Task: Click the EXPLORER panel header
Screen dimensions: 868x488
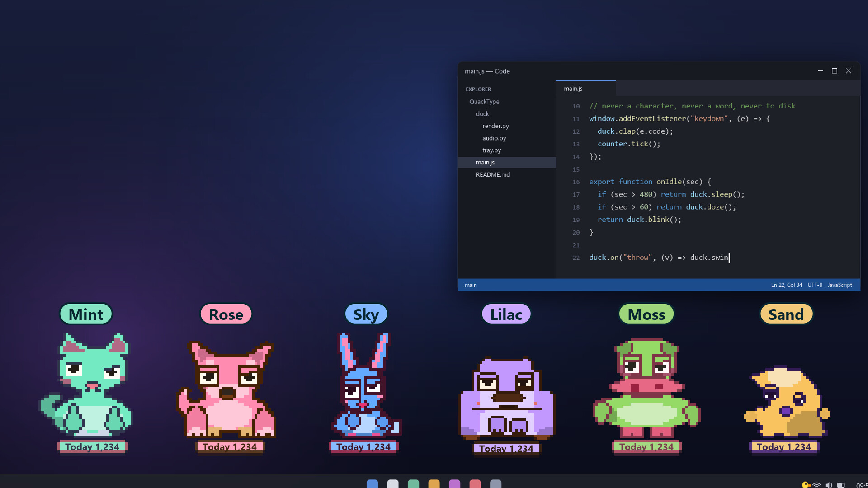Action: click(478, 89)
